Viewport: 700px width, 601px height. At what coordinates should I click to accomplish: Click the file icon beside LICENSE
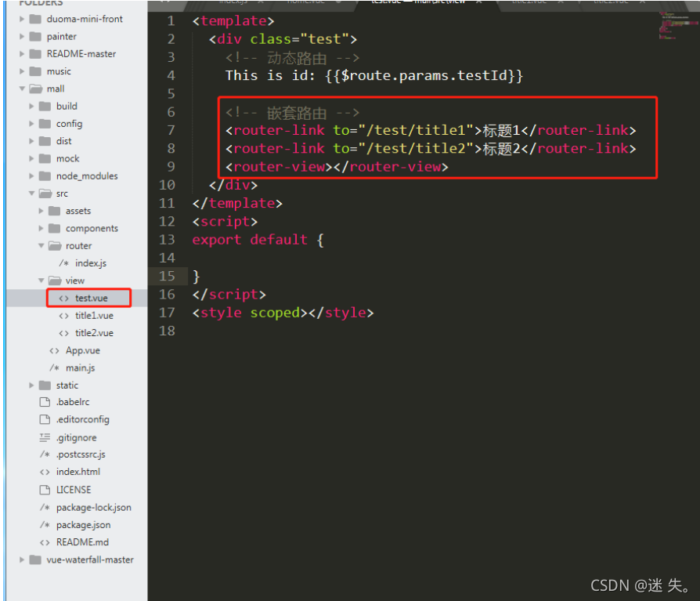[45, 490]
